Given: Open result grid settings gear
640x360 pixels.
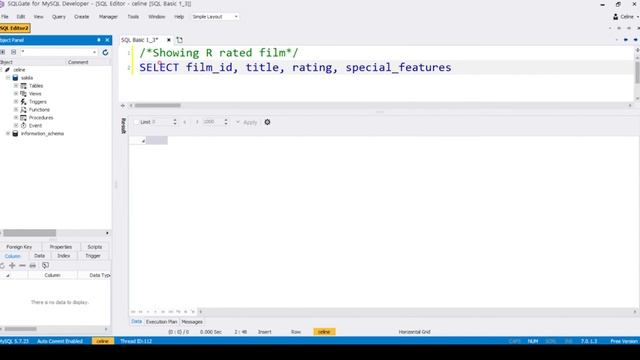Looking at the screenshot, I should (267, 122).
